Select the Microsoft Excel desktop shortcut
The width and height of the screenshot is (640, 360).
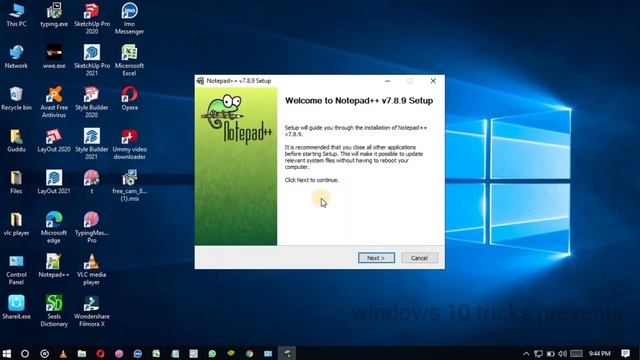(129, 60)
